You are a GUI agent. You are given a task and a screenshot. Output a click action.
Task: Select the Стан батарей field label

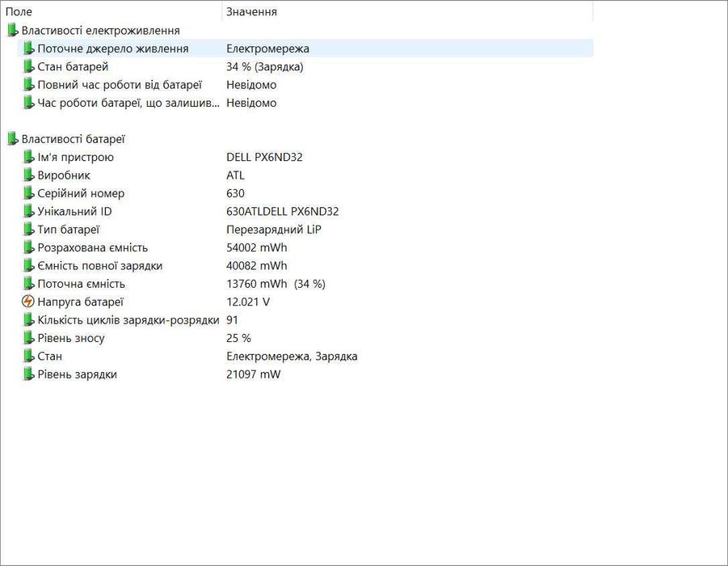coord(73,66)
